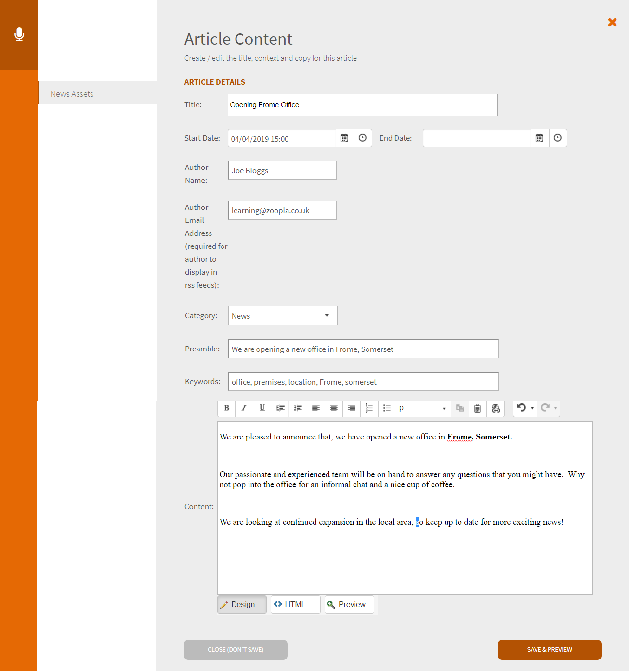Click the copy icon in editor toolbar

coord(460,408)
